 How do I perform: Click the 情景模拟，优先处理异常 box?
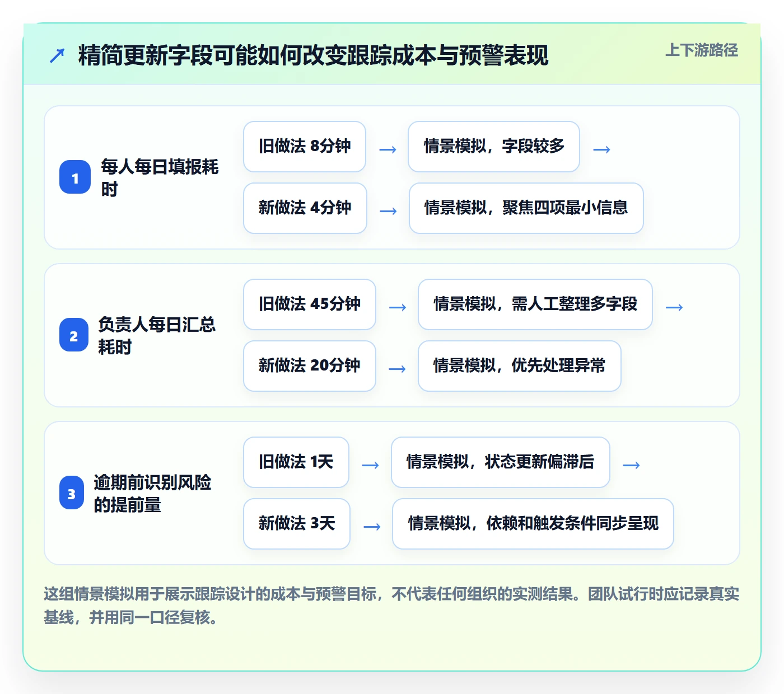pos(520,366)
